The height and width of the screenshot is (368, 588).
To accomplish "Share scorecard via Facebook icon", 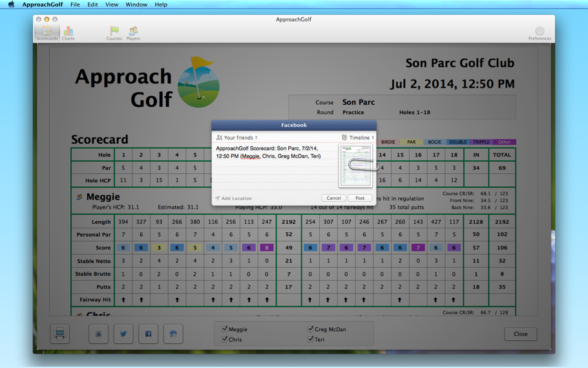I will click(x=148, y=334).
